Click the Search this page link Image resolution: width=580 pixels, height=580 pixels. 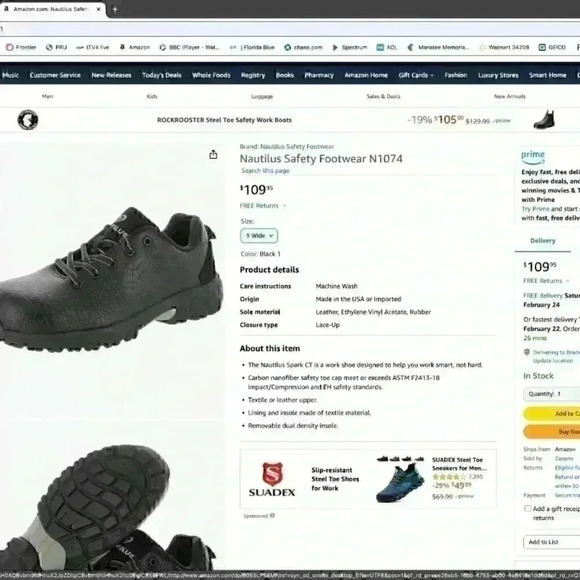[x=265, y=171]
